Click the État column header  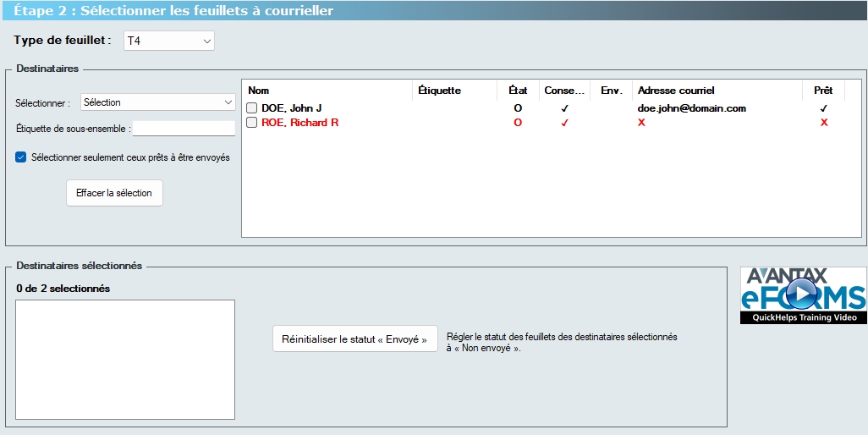click(x=518, y=91)
